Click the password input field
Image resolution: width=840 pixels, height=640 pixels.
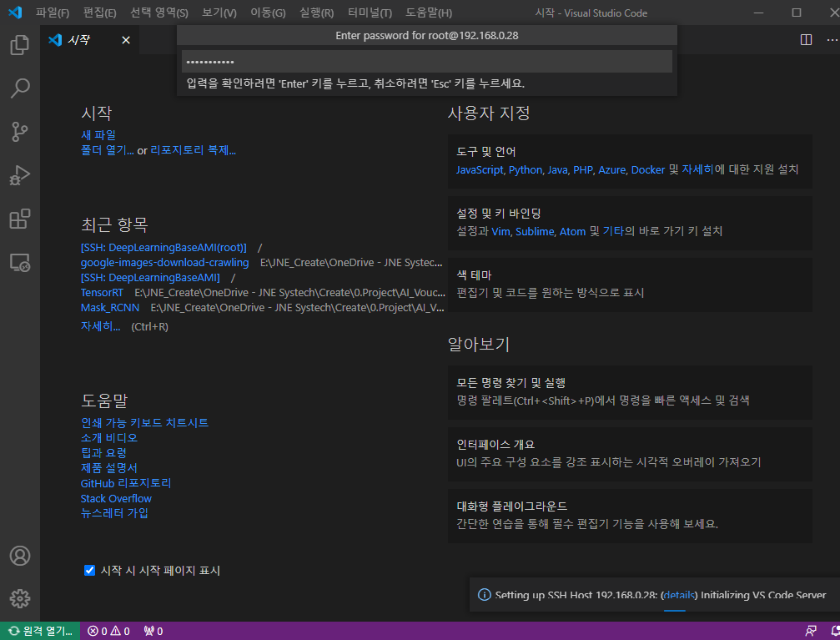click(x=427, y=62)
